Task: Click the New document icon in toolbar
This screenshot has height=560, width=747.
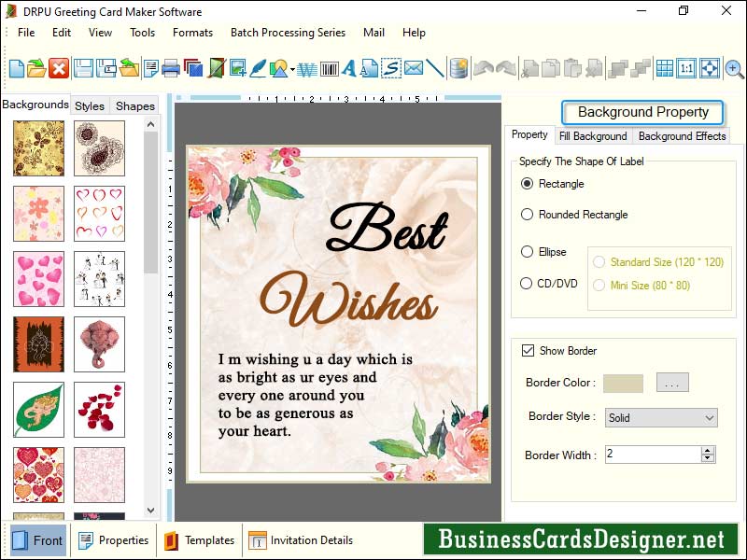Action: pyautogui.click(x=17, y=68)
